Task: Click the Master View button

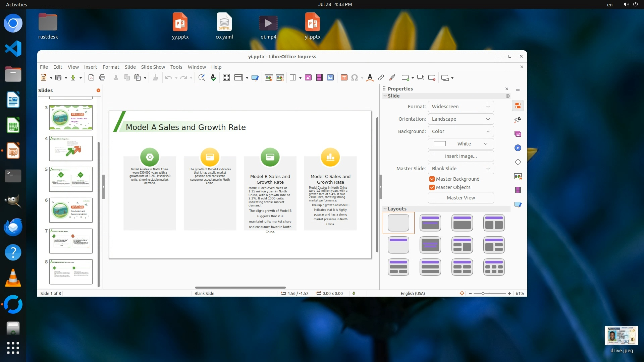Action: point(461,198)
